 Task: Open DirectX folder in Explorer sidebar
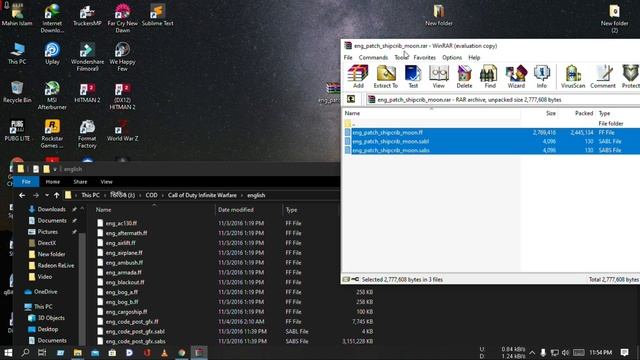pos(47,243)
